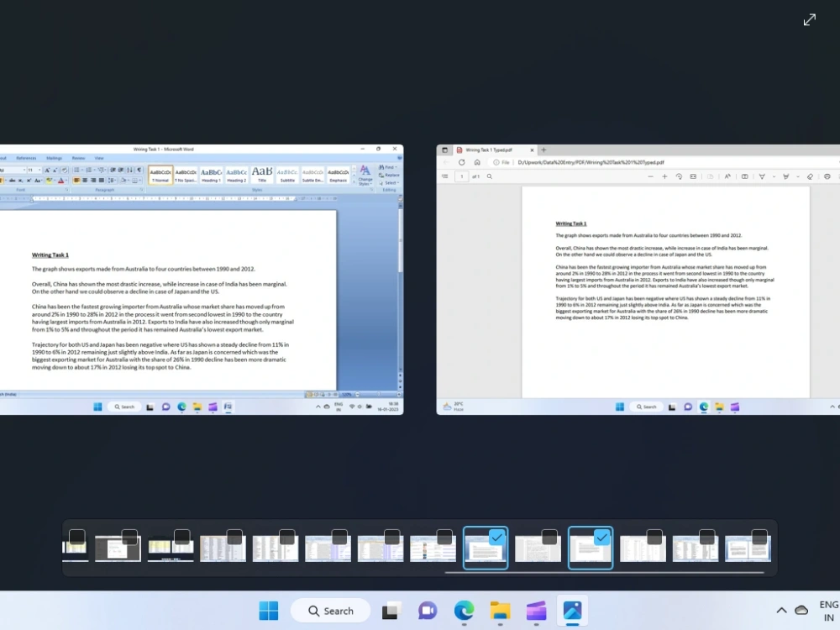Click the zoom slider in Word screenshot status bar

pos(378,394)
